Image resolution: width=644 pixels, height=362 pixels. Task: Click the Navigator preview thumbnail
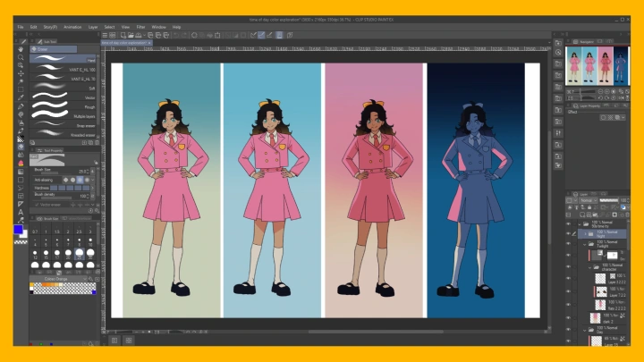597,65
